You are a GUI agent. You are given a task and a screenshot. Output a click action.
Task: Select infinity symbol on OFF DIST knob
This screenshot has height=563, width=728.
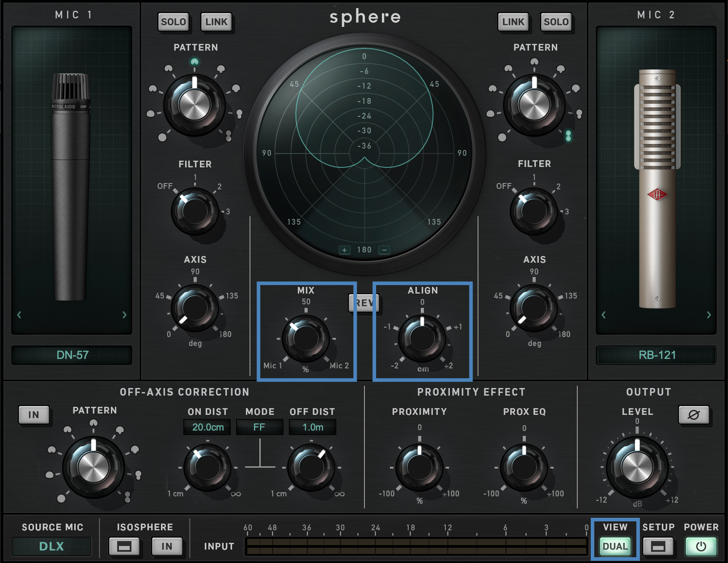[x=339, y=494]
